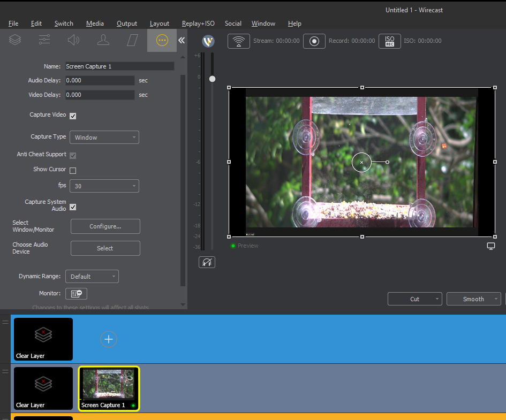Open the Edit menu
The width and height of the screenshot is (506, 420).
36,24
